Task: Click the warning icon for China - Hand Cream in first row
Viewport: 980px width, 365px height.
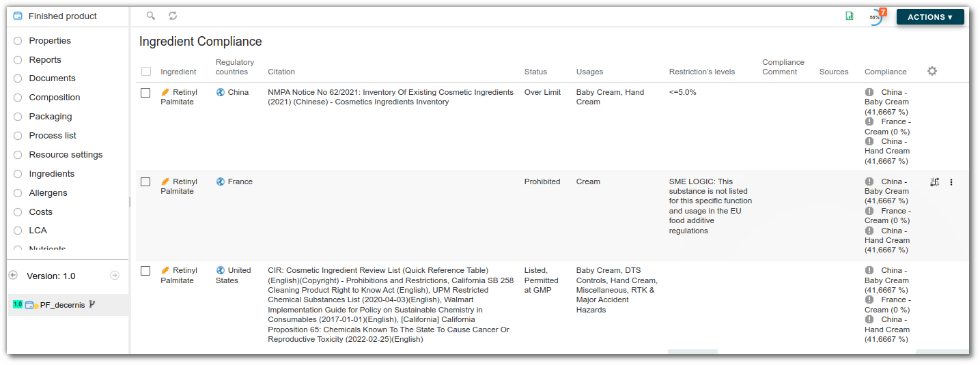Action: click(x=869, y=141)
